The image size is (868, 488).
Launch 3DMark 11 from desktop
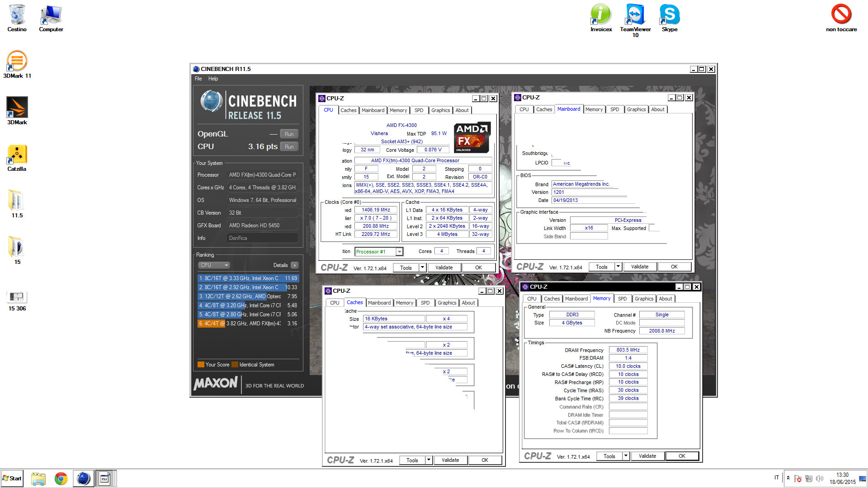tap(17, 65)
